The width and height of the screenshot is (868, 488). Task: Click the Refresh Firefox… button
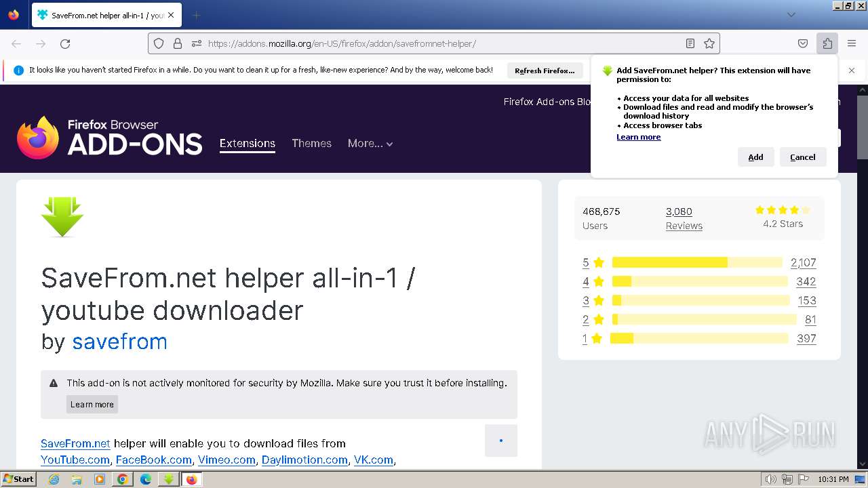(545, 70)
